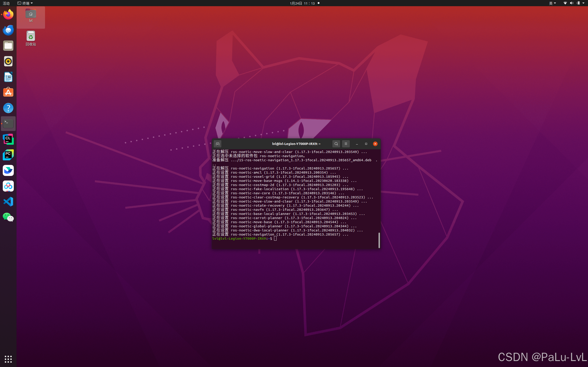The image size is (588, 367).
Task: Show all applications grid
Action: coord(8,359)
